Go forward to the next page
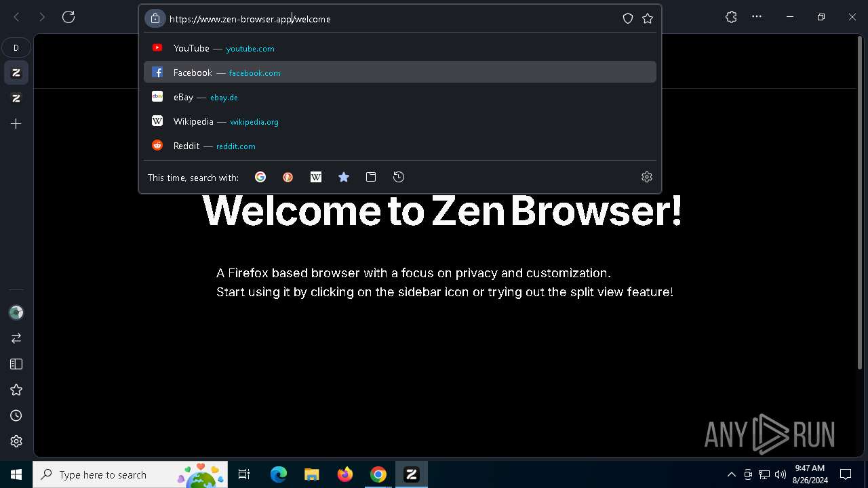The image size is (868, 488). [x=42, y=17]
